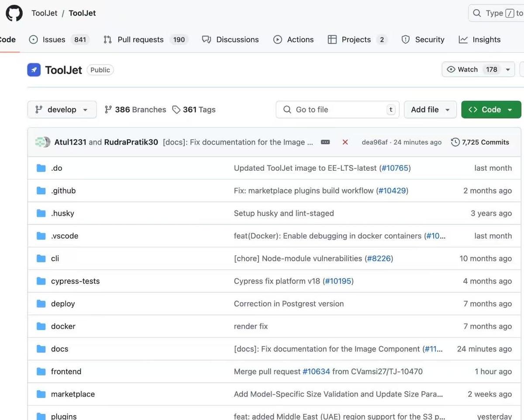Open the cypress-tests folder

pyautogui.click(x=75, y=281)
